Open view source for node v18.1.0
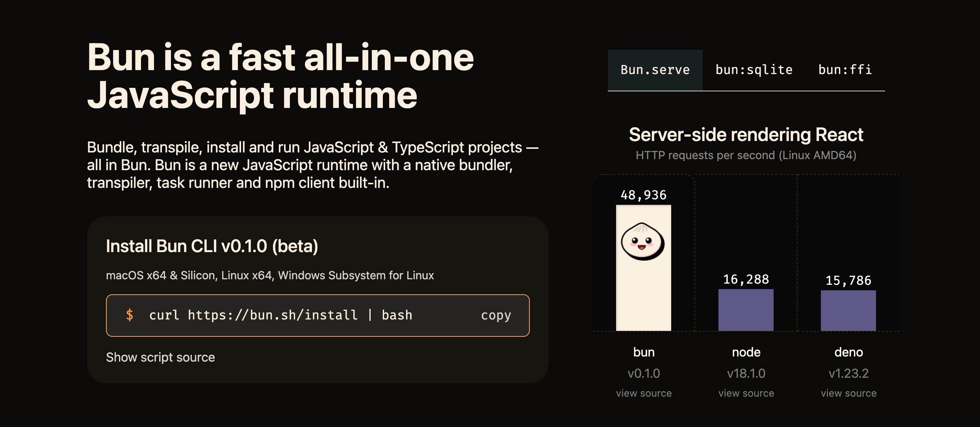The width and height of the screenshot is (980, 427). point(746,393)
